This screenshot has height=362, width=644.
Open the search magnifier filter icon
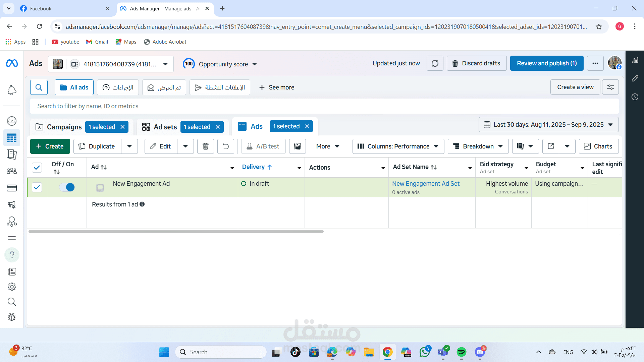click(x=39, y=87)
